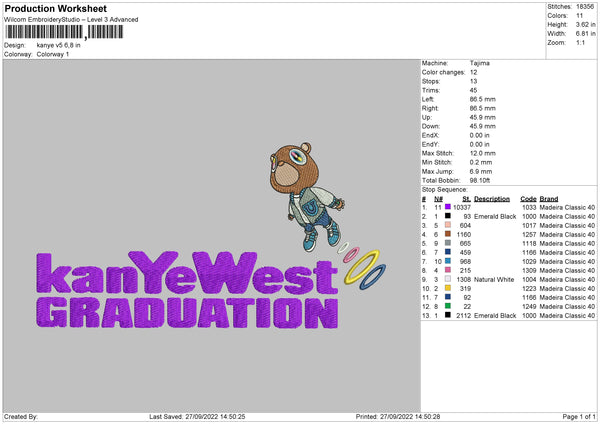Image resolution: width=600 pixels, height=424 pixels.
Task: Click the Created By label in the footer
Action: 21,417
